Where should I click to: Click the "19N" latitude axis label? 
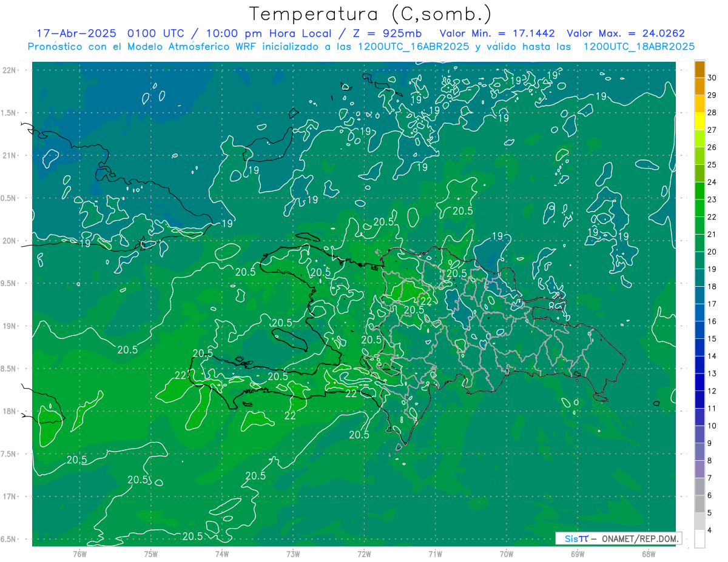(8, 326)
